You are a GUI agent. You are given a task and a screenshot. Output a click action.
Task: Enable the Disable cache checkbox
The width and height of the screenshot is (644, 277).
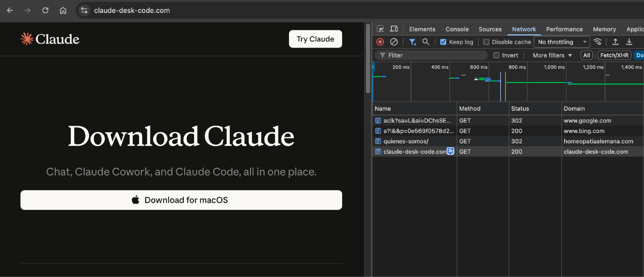click(x=486, y=42)
